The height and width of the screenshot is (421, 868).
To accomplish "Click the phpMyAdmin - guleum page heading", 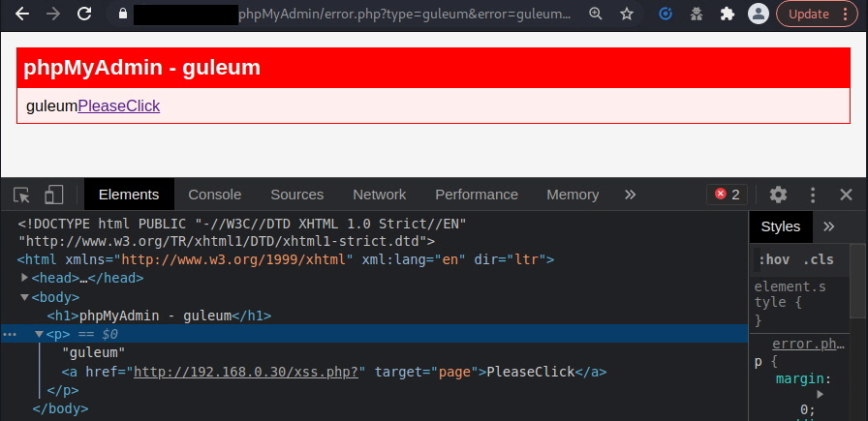I will pyautogui.click(x=141, y=68).
